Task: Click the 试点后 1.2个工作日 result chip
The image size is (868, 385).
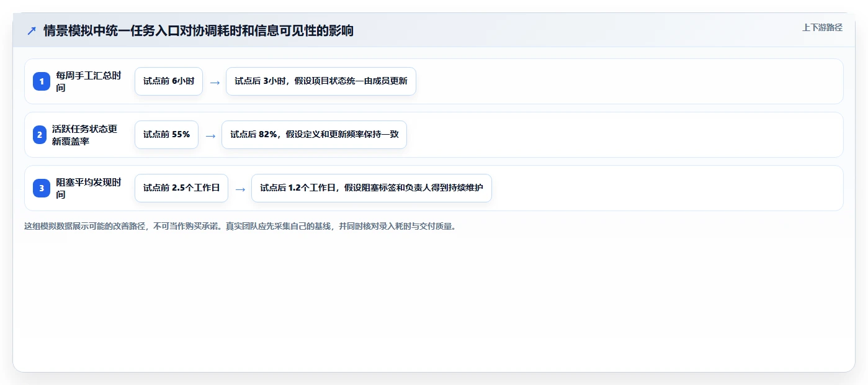Action: click(372, 188)
